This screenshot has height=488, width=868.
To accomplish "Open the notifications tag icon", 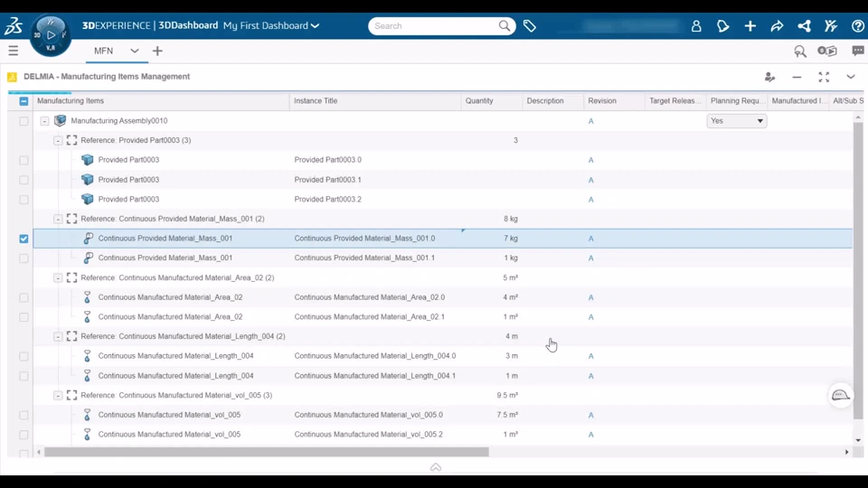I will coord(723,26).
